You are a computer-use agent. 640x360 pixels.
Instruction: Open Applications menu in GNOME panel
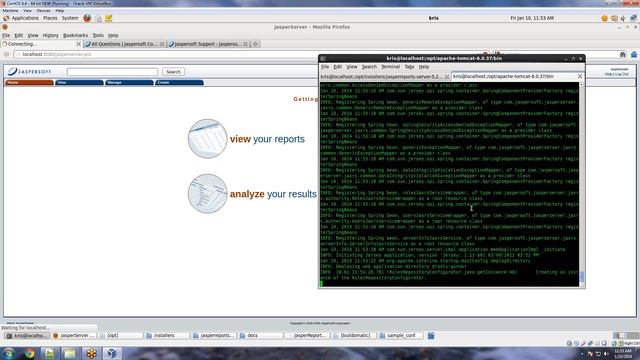tap(25, 18)
